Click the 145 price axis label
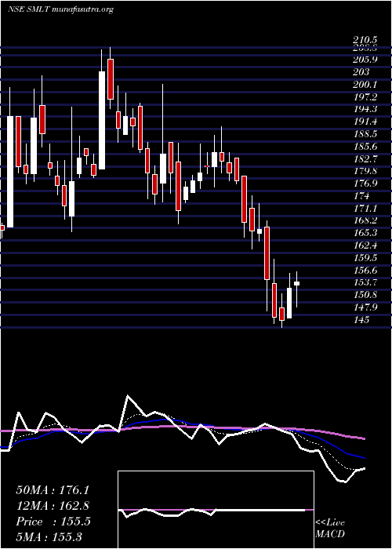The image size is (392, 549). point(361,320)
